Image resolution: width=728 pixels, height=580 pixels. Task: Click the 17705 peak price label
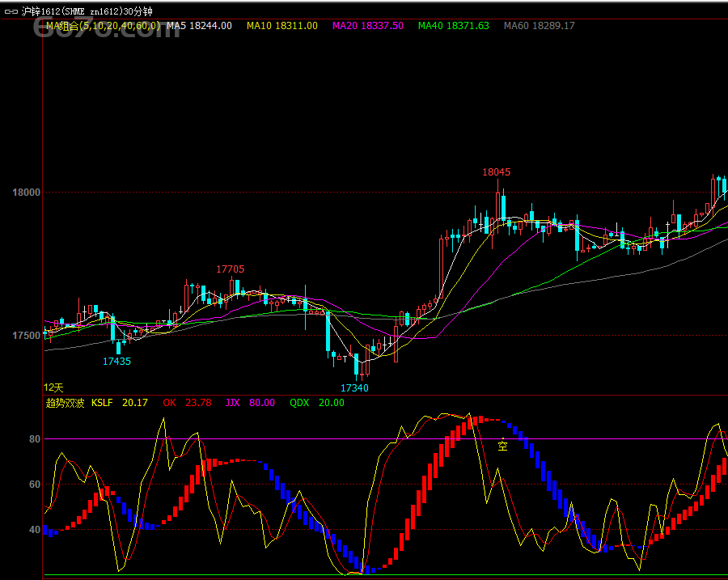tap(230, 269)
